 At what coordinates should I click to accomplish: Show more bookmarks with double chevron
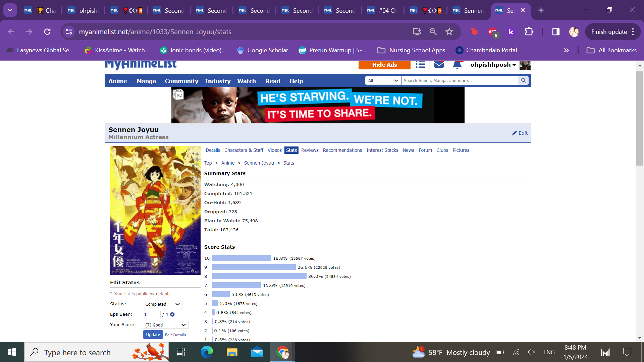(567, 50)
